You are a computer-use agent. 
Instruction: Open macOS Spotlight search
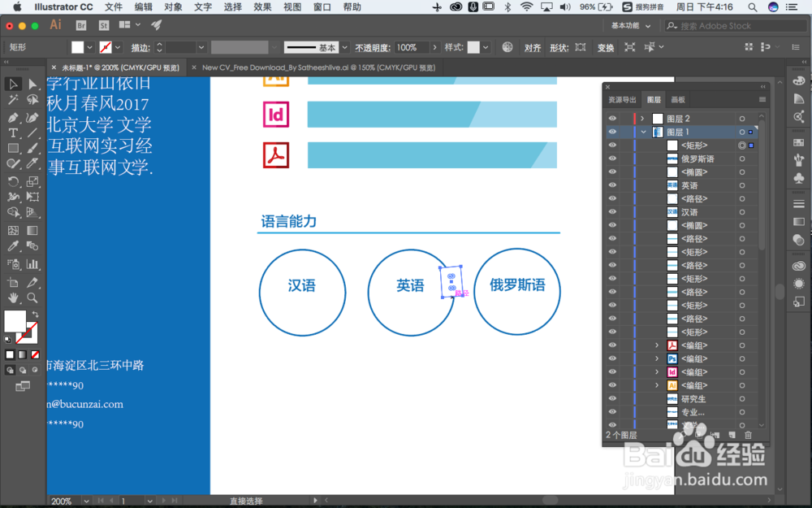click(x=753, y=7)
